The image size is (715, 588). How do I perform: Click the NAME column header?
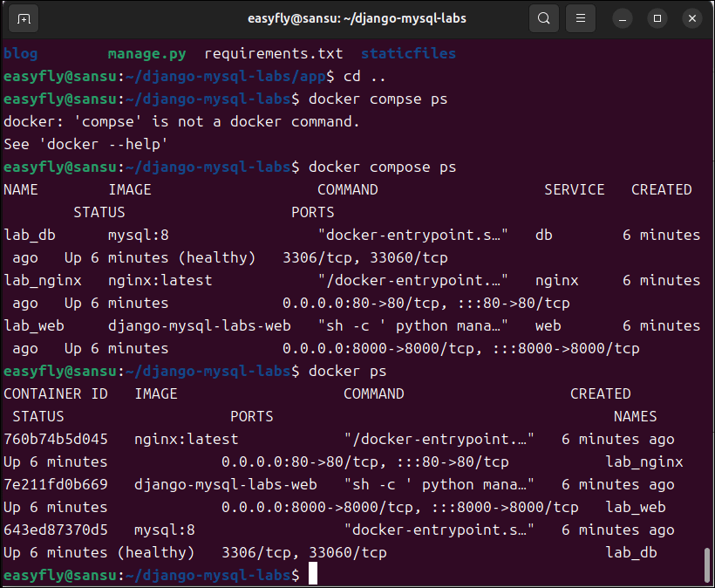point(21,190)
